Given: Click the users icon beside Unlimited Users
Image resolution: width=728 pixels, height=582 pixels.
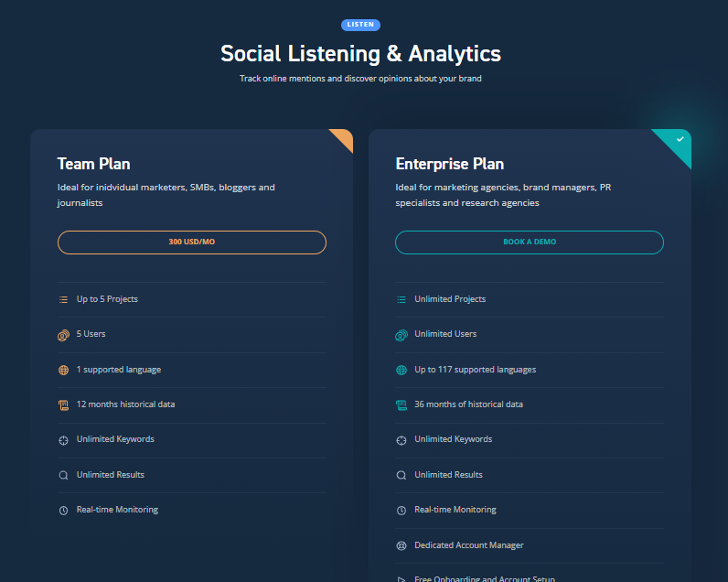Looking at the screenshot, I should click(x=401, y=335).
